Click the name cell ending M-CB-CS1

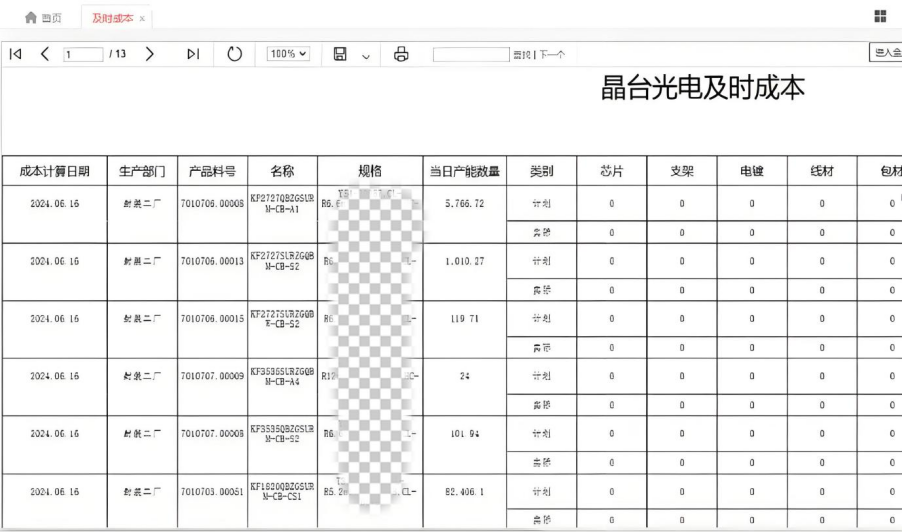tap(282, 492)
